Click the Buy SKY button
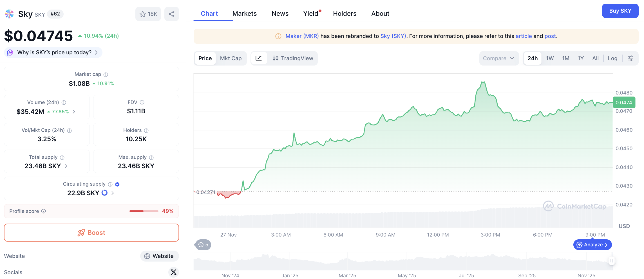 pos(620,11)
